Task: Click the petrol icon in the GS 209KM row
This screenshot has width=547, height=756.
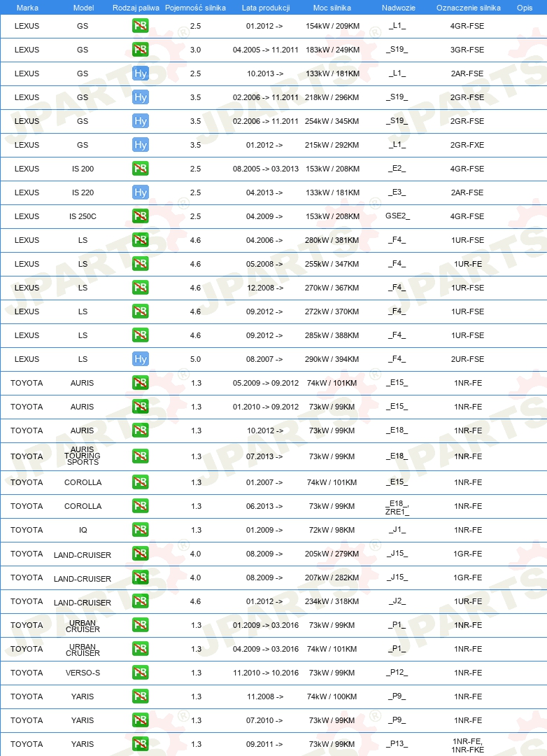Action: 140,26
